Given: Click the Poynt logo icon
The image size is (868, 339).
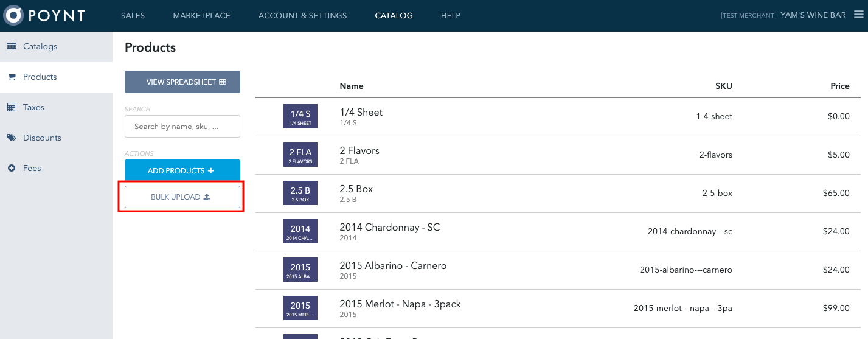Looking at the screenshot, I should tap(13, 16).
